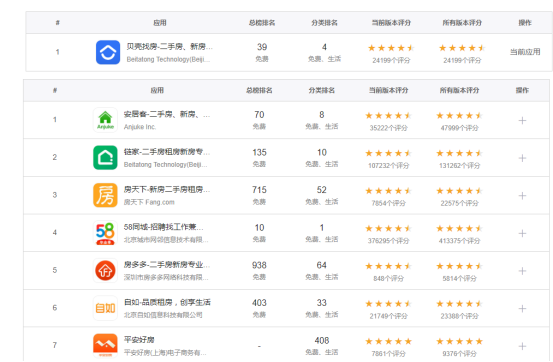Click the 22575个评分 rating count

tap(460, 203)
